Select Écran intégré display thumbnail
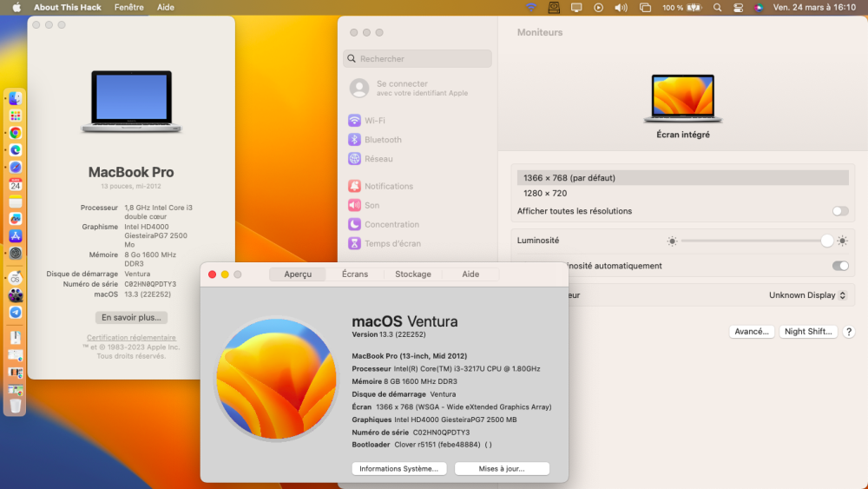This screenshot has height=489, width=868. click(682, 98)
